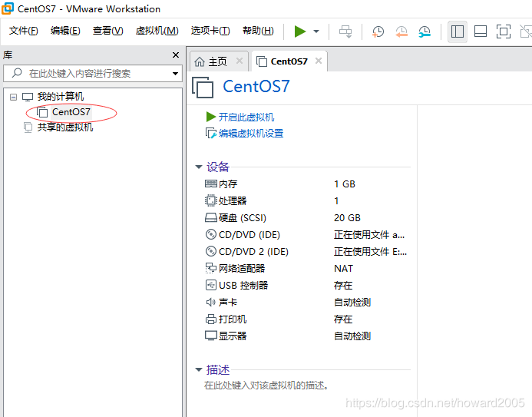Click the description field 在此处键入对该虚拟机的描述
The height and width of the screenshot is (417, 532).
click(266, 386)
